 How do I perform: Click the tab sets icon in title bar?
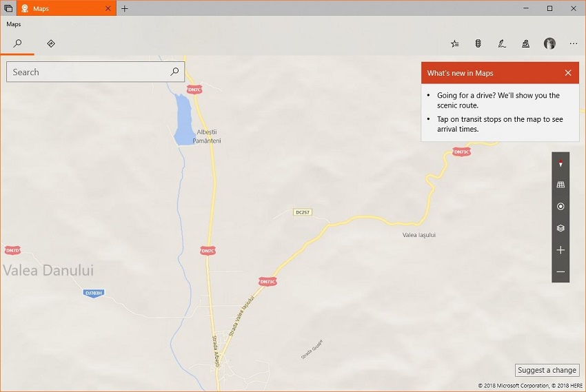point(8,8)
